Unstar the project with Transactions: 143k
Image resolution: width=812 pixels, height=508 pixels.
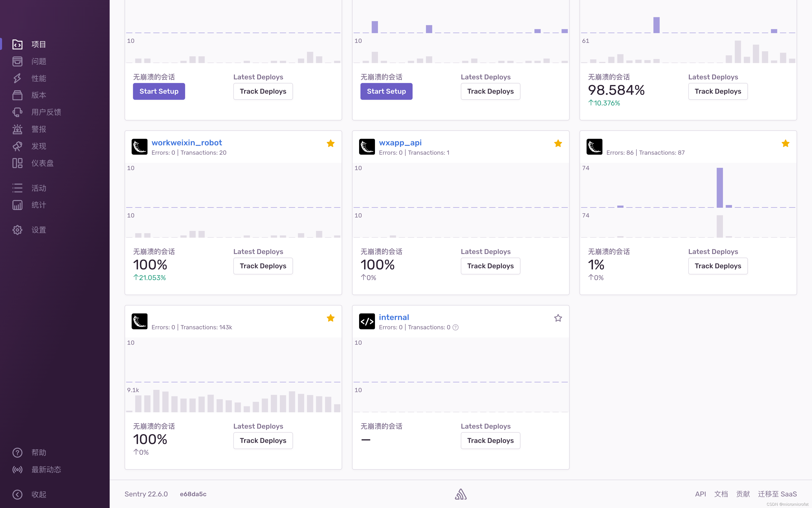(331, 318)
